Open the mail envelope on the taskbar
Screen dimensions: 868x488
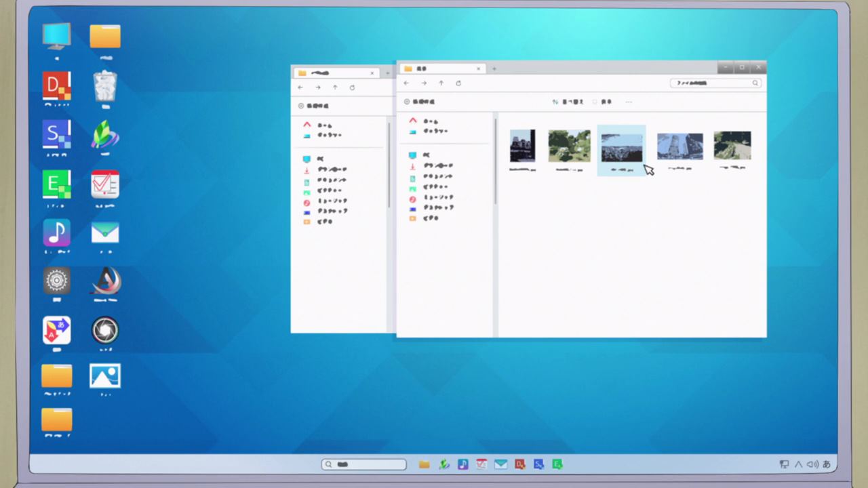coord(500,464)
